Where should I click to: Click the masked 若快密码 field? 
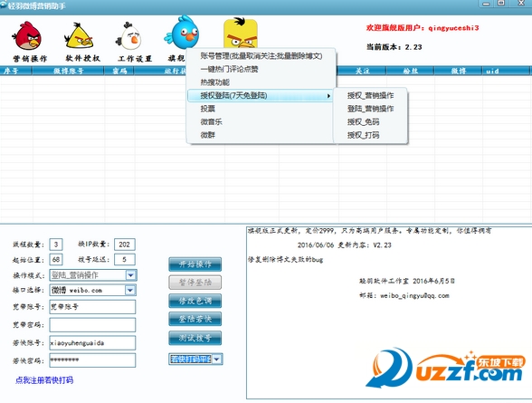(92, 360)
